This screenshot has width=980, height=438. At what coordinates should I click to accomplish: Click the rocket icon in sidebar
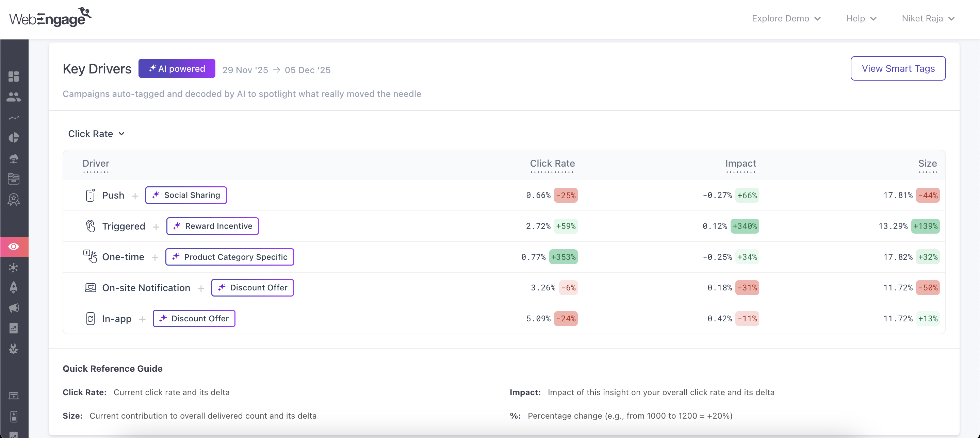point(14,287)
